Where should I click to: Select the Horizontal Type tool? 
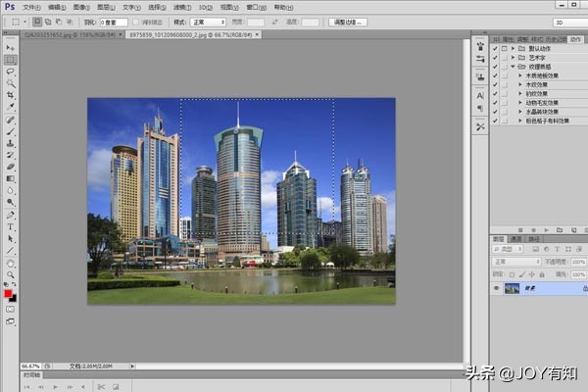click(x=10, y=227)
